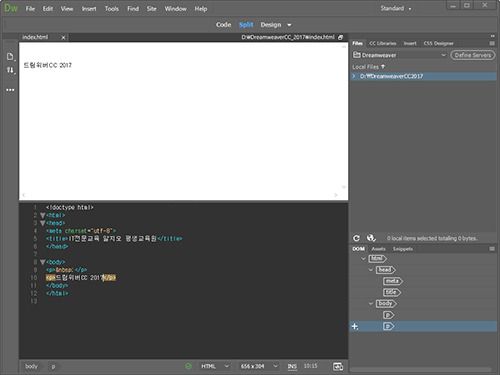Image resolution: width=500 pixels, height=375 pixels.
Task: Open the Insert menu
Action: tap(89, 9)
